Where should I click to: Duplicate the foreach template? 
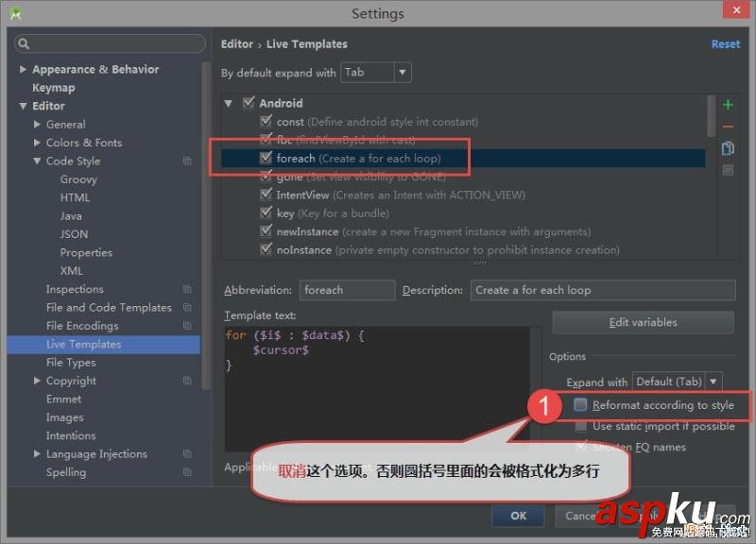point(728,147)
